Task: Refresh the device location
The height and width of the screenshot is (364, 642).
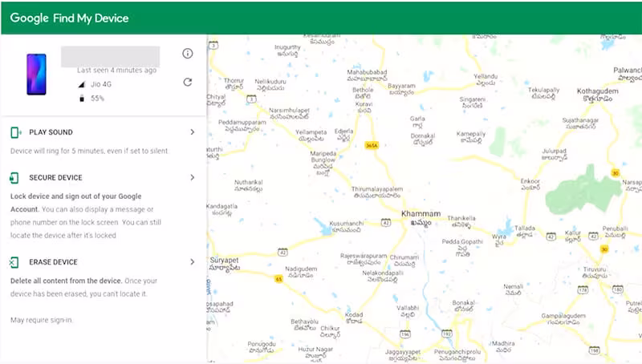Action: click(188, 83)
